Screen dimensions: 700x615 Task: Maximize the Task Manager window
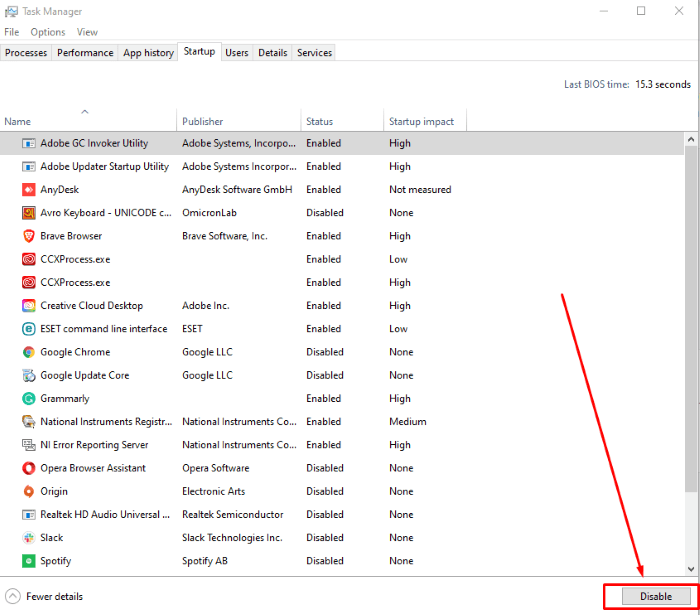(641, 11)
